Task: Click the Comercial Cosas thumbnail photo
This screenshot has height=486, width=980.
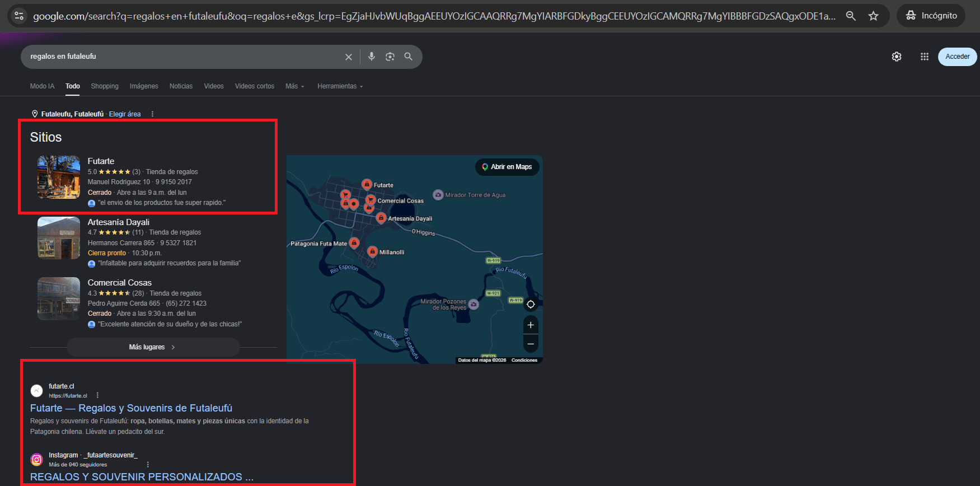Action: tap(59, 298)
